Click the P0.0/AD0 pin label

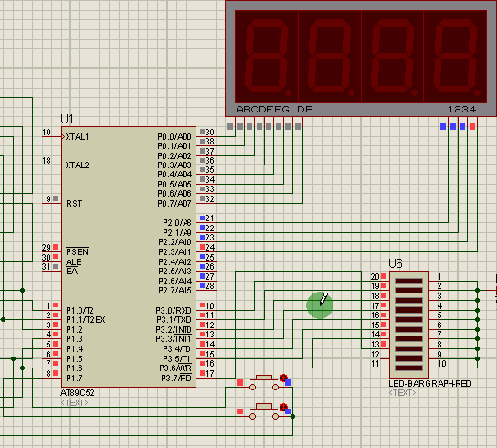174,137
